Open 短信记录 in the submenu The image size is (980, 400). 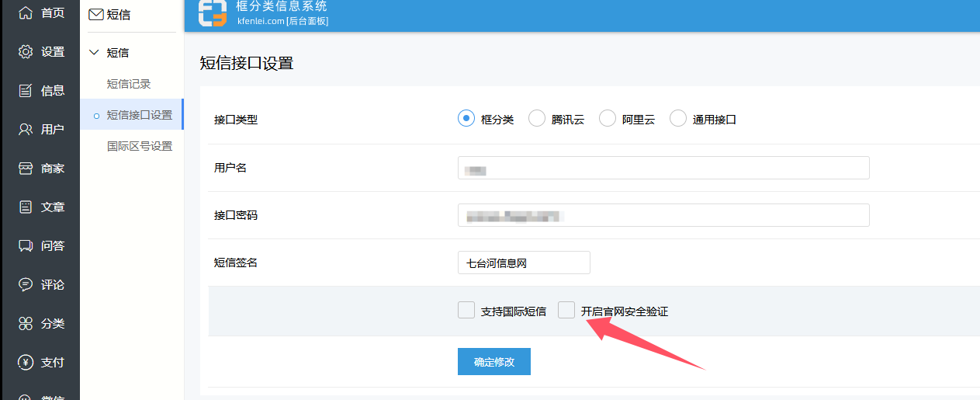129,84
